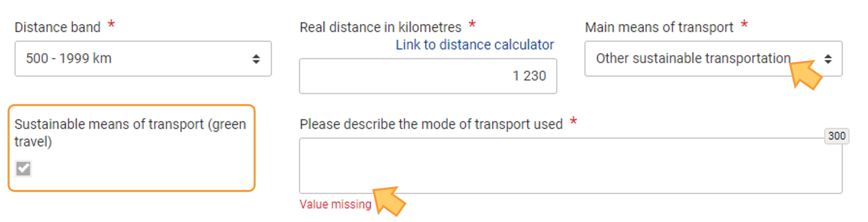Screen dimensions: 868x222
Task: Open the Link to distance calculator
Action: 475,44
